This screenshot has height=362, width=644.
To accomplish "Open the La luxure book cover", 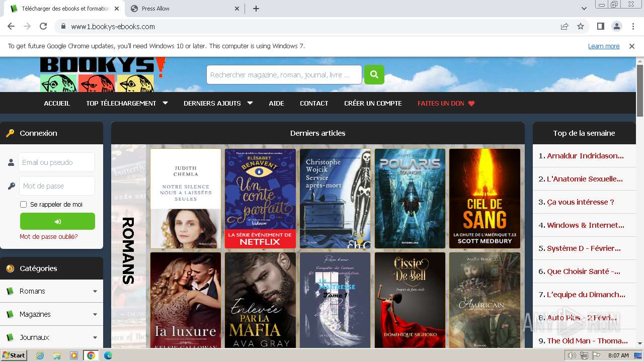I will click(186, 300).
